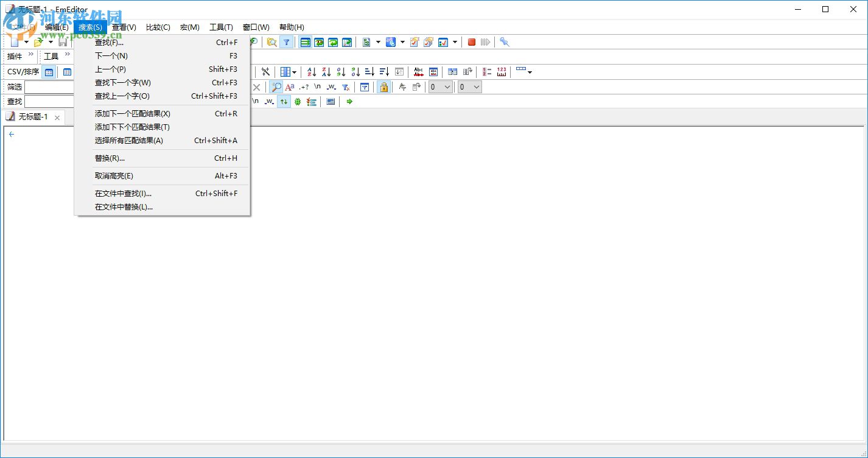
Task: Click the 123 ruler icon
Action: point(502,72)
